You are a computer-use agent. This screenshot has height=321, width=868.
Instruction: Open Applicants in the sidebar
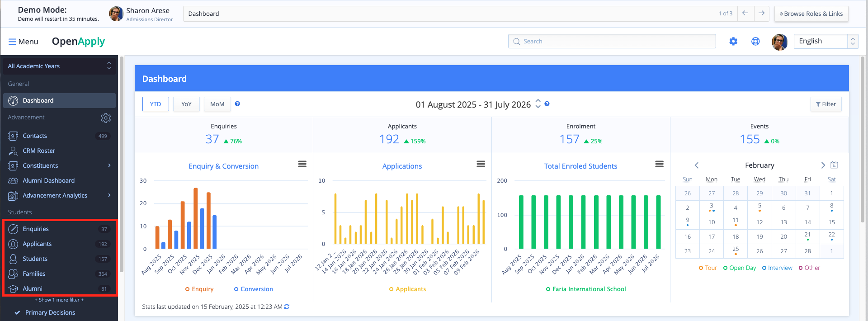click(37, 244)
